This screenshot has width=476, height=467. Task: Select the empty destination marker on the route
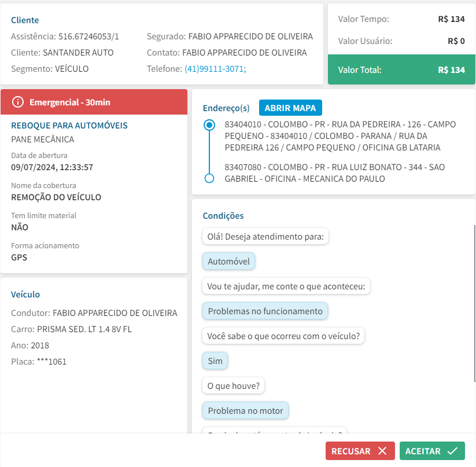(209, 178)
